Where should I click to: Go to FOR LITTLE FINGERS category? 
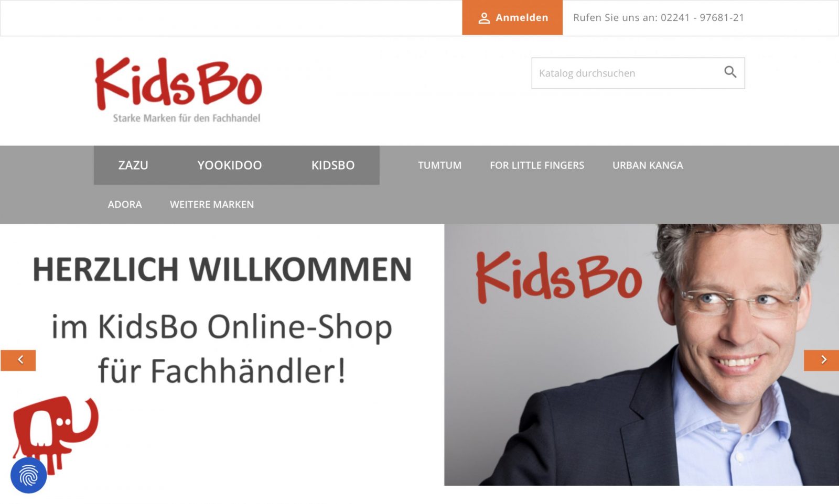tap(537, 165)
